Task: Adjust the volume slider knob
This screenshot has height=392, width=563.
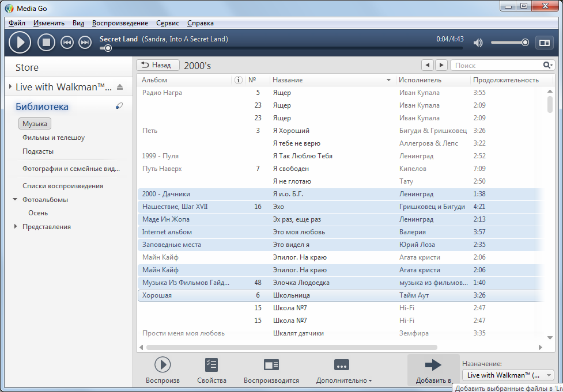Action: pyautogui.click(x=525, y=43)
